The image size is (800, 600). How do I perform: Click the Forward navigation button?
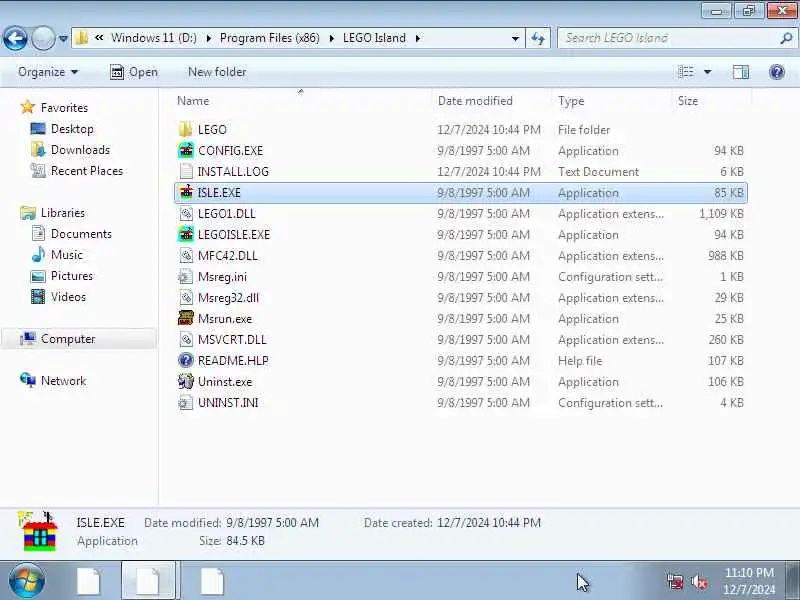[43, 38]
